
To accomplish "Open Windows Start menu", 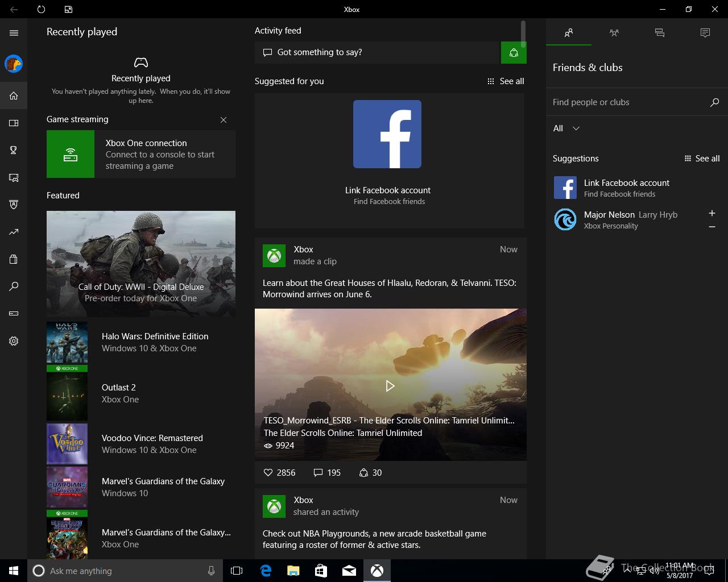I will pos(14,571).
